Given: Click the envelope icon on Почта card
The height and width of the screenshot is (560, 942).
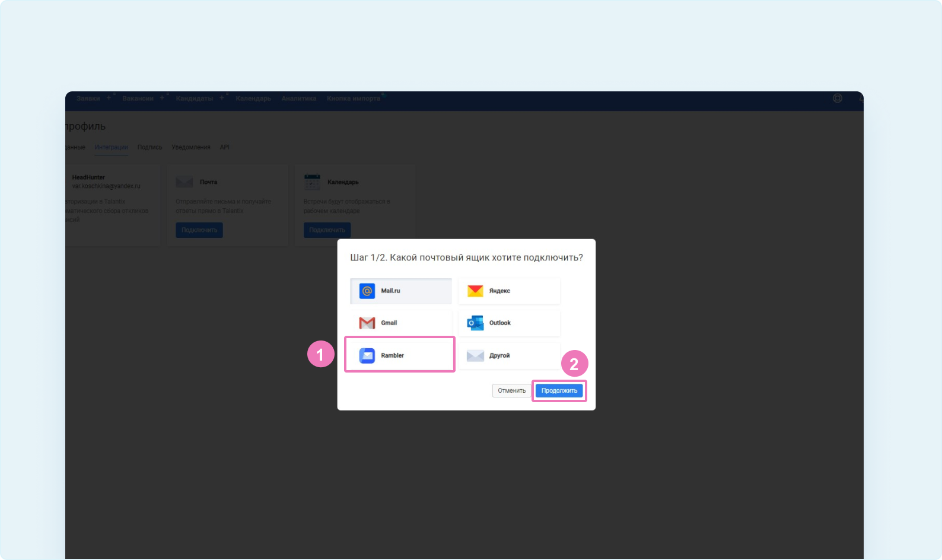Looking at the screenshot, I should pos(184,182).
